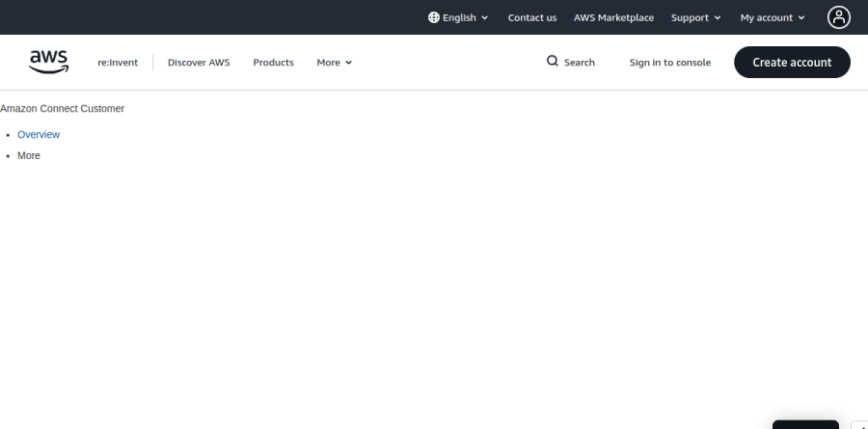Click the Amazon Connect Customer heading
Image resolution: width=868 pixels, height=429 pixels.
tap(62, 109)
